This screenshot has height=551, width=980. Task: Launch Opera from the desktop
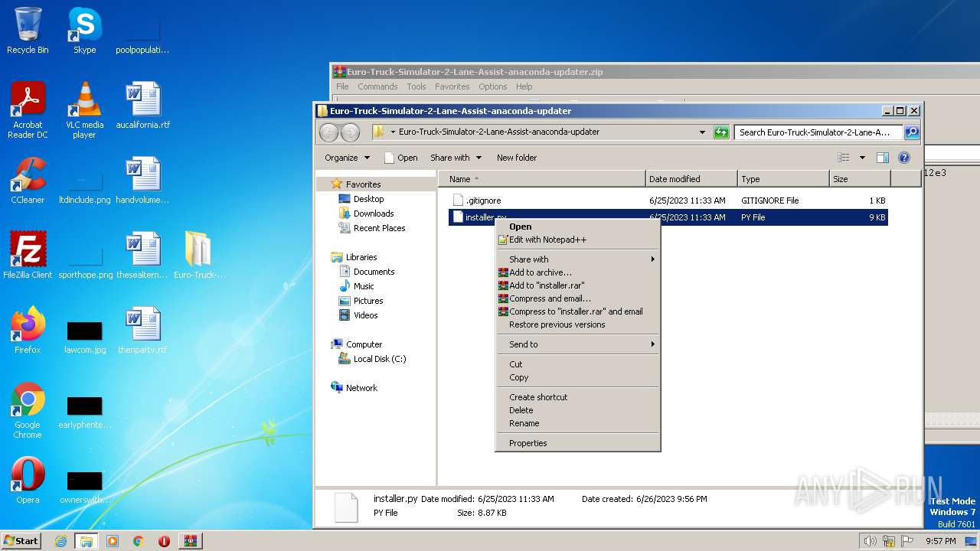click(x=28, y=481)
